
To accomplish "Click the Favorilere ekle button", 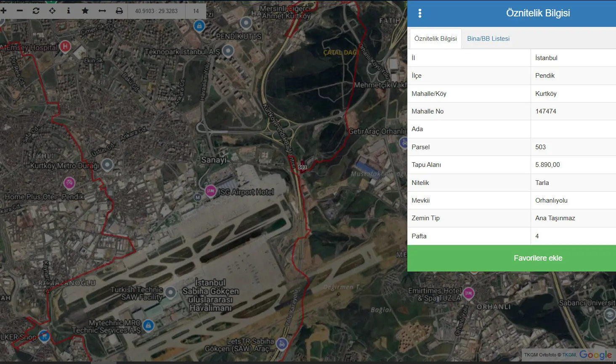I will (x=512, y=258).
